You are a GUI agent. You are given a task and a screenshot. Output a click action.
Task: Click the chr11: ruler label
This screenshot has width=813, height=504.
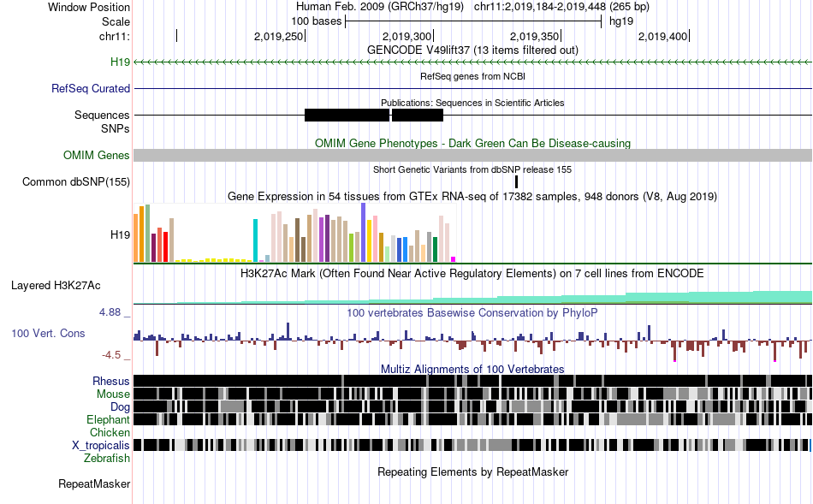115,36
